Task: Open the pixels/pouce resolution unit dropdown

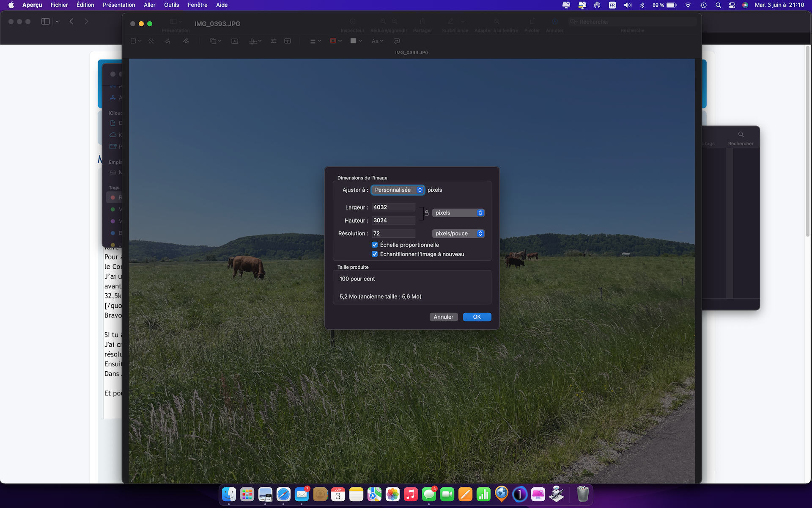Action: 458,234
